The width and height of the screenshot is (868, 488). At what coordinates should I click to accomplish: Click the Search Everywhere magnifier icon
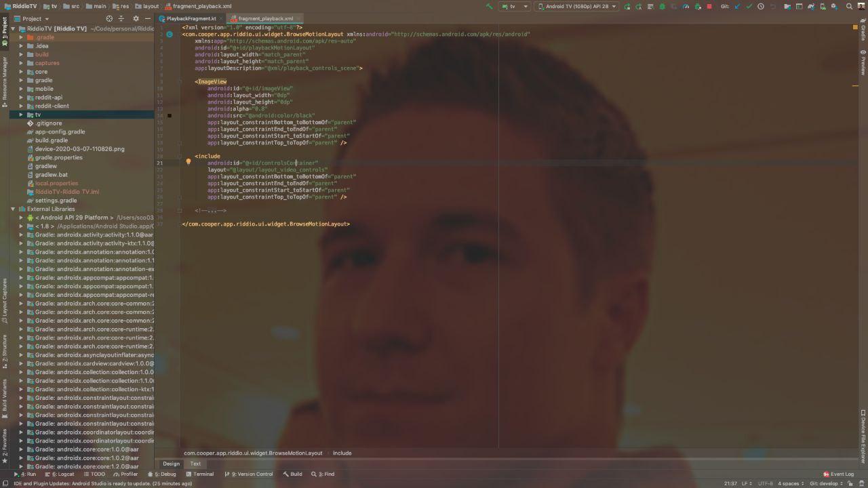pyautogui.click(x=849, y=6)
